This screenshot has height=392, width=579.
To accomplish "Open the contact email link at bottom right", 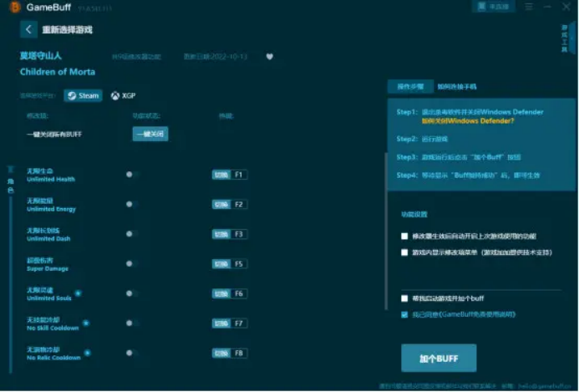I will (x=545, y=386).
